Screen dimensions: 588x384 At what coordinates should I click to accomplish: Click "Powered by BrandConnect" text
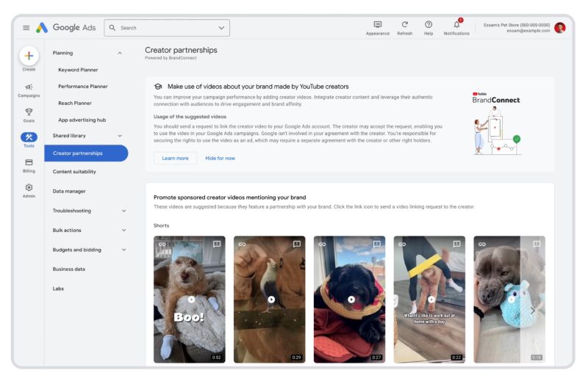(171, 58)
